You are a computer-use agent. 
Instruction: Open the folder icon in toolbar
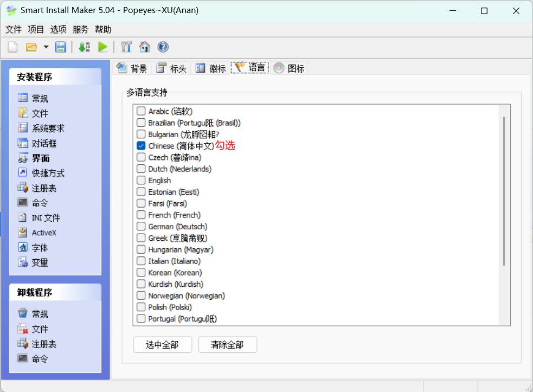coord(31,47)
